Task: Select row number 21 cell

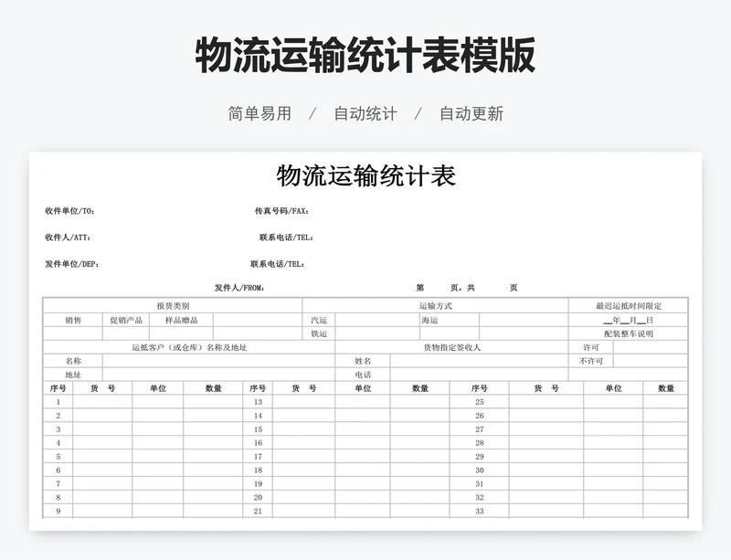Action: (x=258, y=511)
